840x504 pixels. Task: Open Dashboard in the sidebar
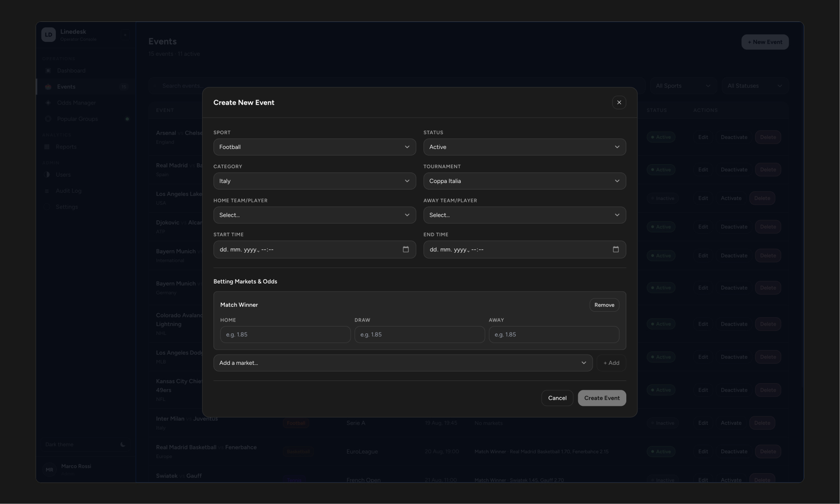(86, 70)
